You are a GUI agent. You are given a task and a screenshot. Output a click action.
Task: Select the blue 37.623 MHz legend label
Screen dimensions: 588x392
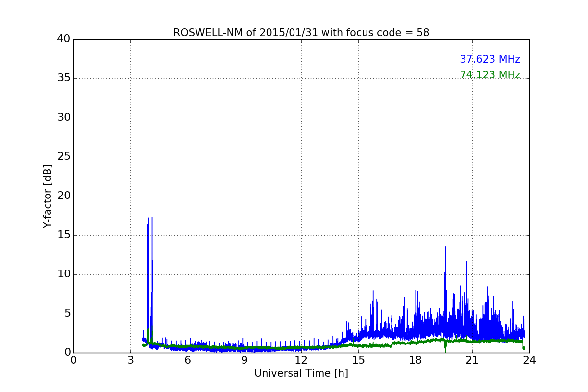(x=490, y=59)
